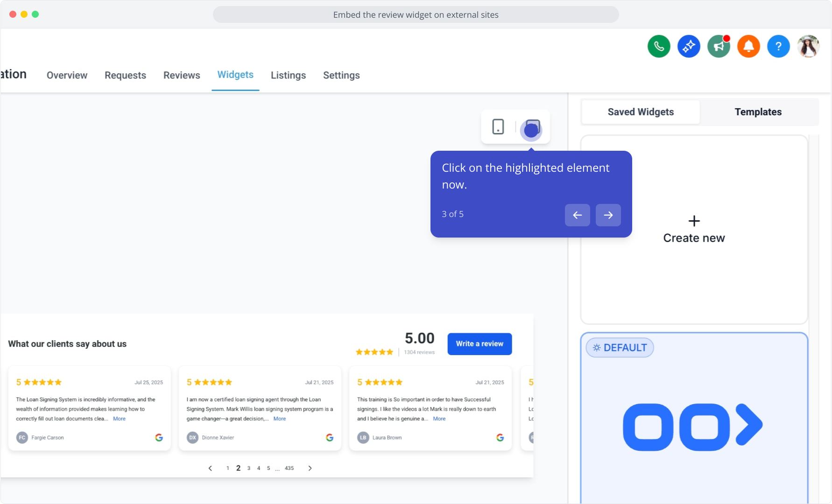The image size is (832, 504).
Task: Click Google icon on Laura Brown review
Action: [x=500, y=438]
